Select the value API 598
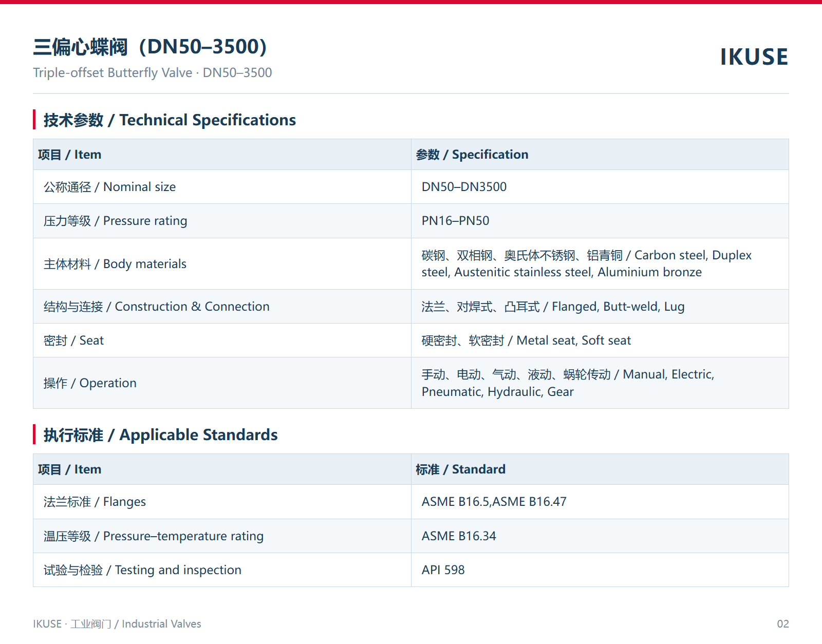Screen dimensions: 822x644 coord(443,570)
